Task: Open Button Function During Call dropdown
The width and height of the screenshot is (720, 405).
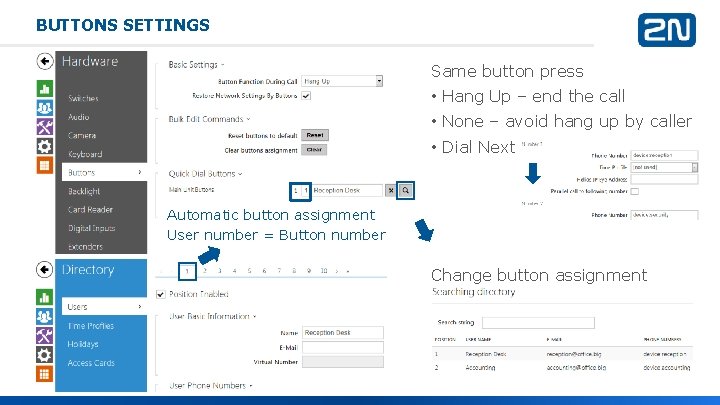Action: point(342,81)
